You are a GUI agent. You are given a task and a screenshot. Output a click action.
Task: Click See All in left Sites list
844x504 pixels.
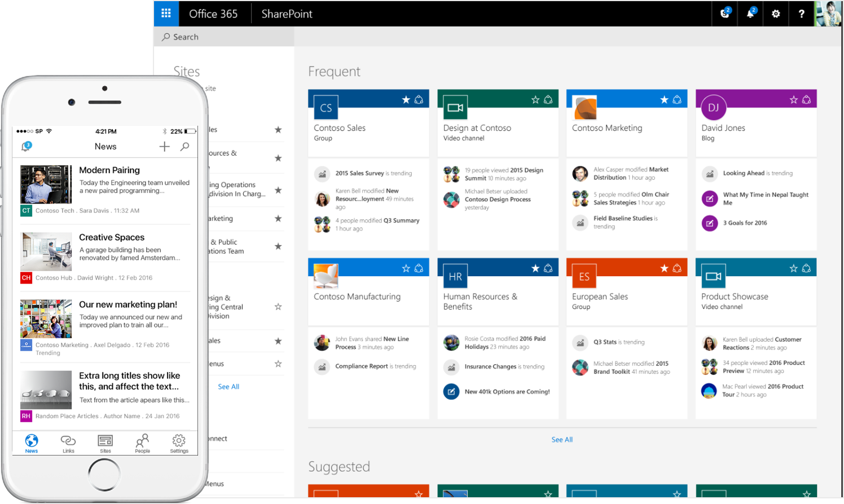228,387
